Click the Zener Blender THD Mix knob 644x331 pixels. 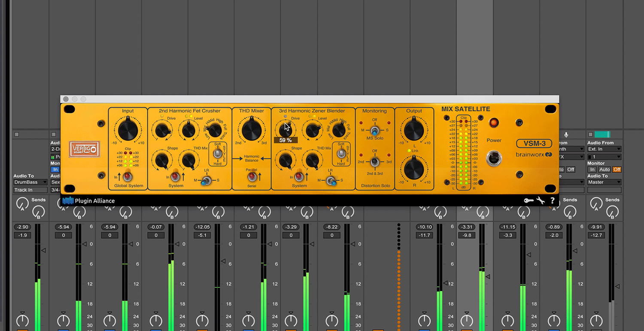[x=312, y=161]
